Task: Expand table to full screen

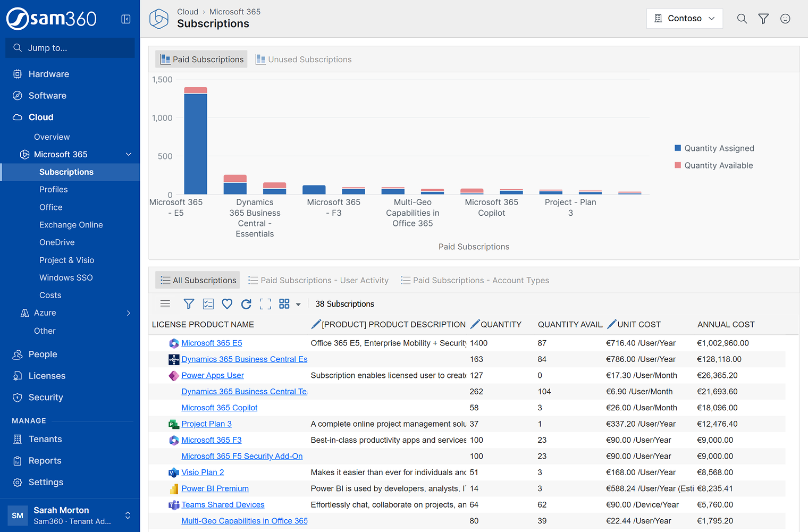Action: (x=265, y=303)
